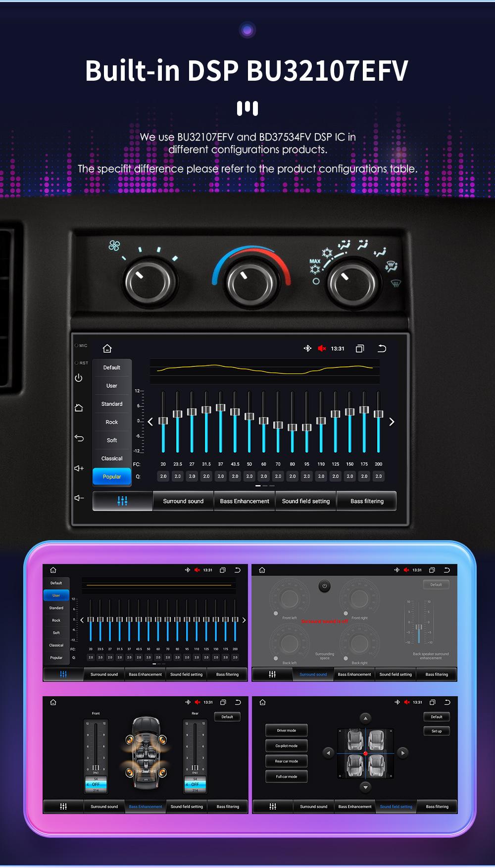Show next EQ bands with main screen right chevron
Image resolution: width=495 pixels, height=868 pixels.
392,422
